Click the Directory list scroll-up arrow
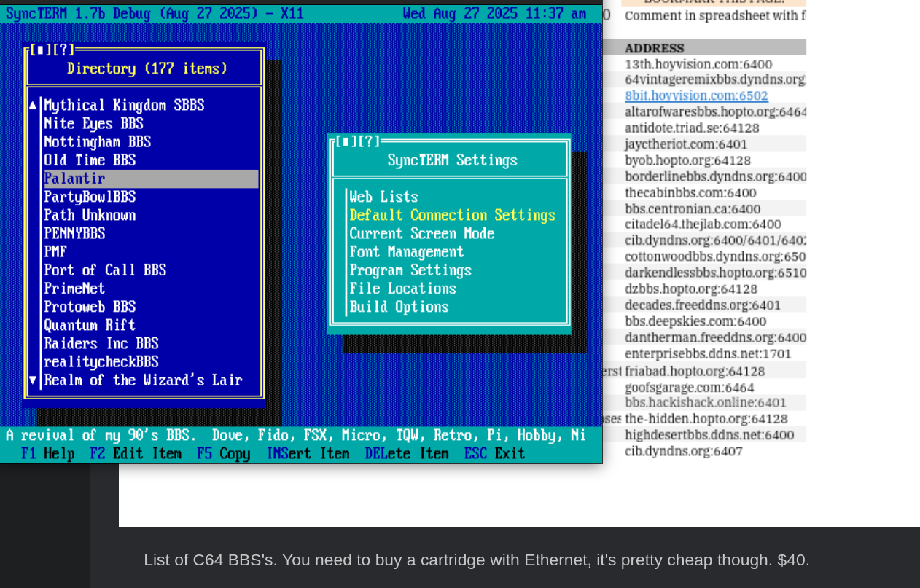 (33, 105)
